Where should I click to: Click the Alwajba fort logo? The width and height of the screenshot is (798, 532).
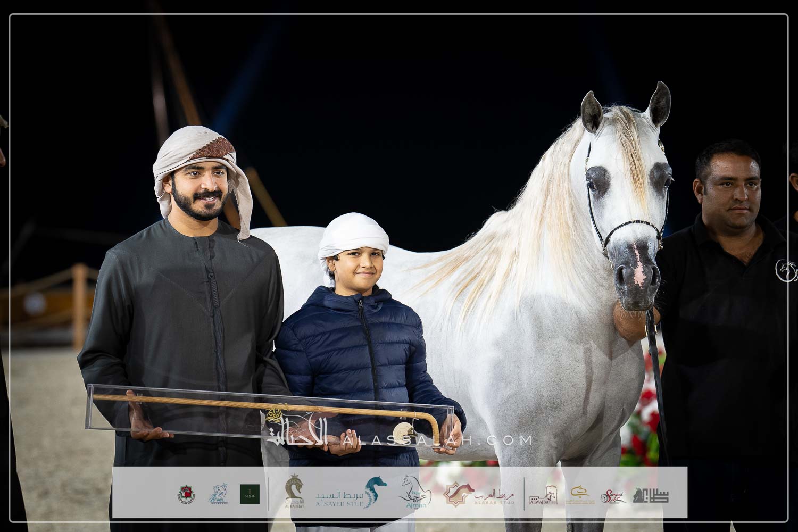tap(543, 496)
